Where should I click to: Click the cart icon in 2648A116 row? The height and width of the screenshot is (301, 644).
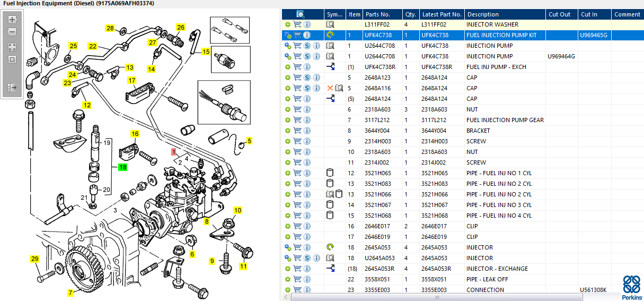pos(297,88)
